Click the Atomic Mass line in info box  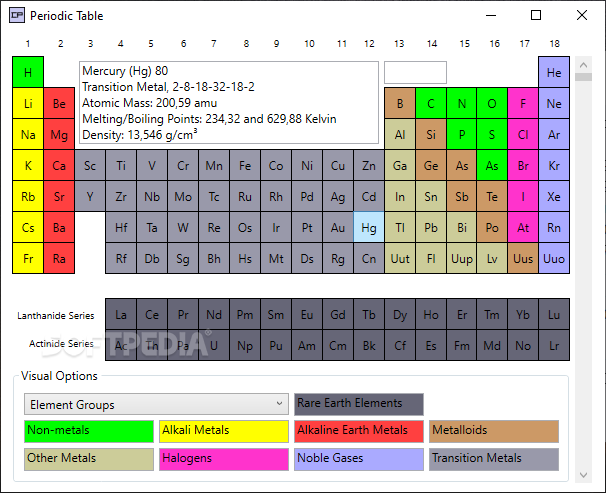point(150,103)
